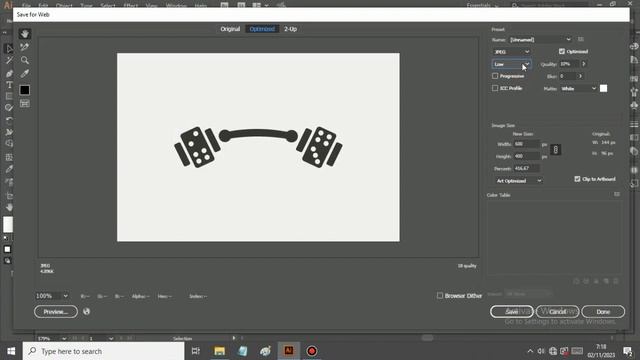Open the Windows Start menu
Screen dimensions: 640x360
tap(11, 351)
